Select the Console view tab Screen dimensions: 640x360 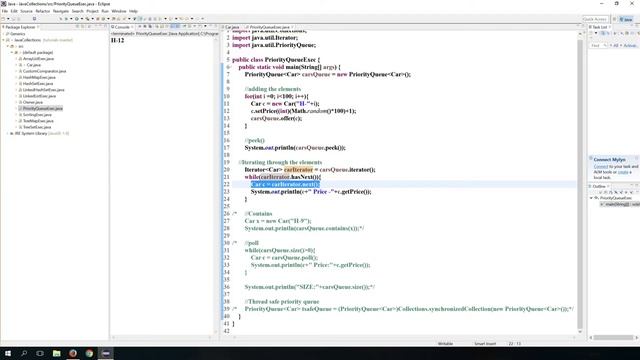click(122, 27)
